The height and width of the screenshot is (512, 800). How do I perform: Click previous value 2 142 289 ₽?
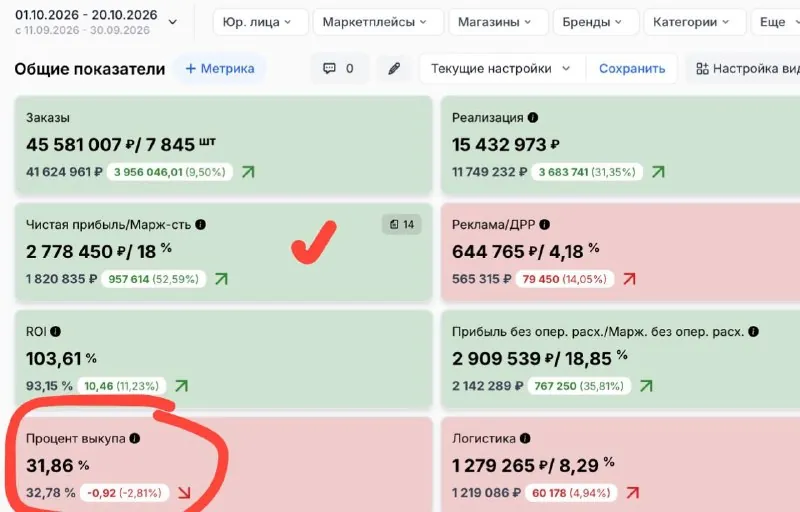tap(487, 386)
